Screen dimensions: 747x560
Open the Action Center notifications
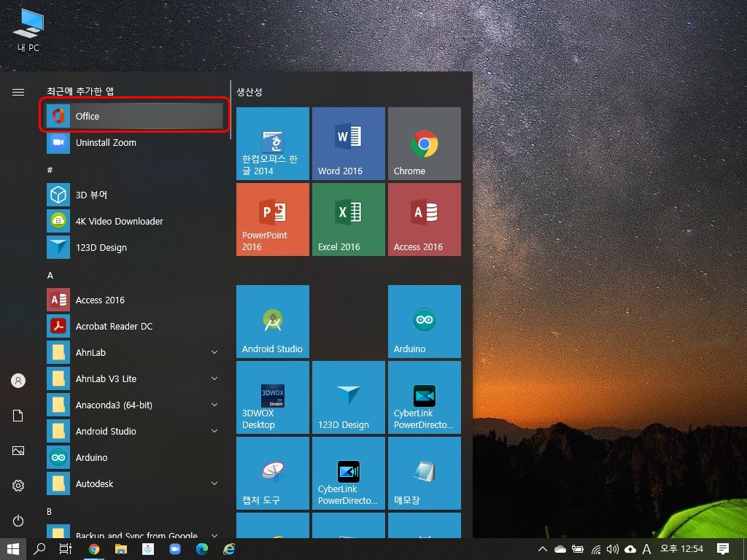[723, 550]
